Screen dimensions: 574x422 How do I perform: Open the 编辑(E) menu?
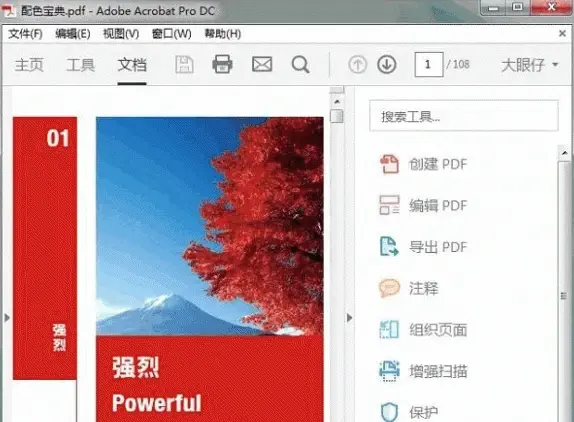point(73,34)
